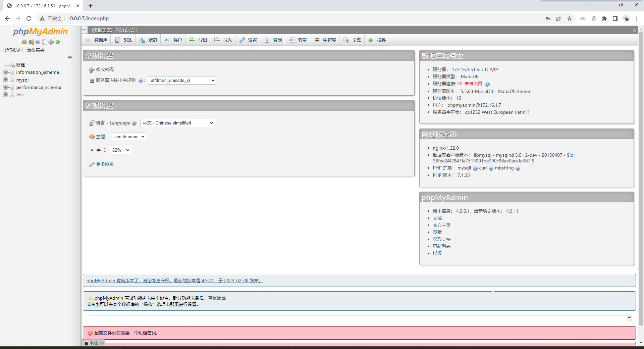Click help icon after mbstring extension
This screenshot has width=644, height=349.
[x=518, y=168]
